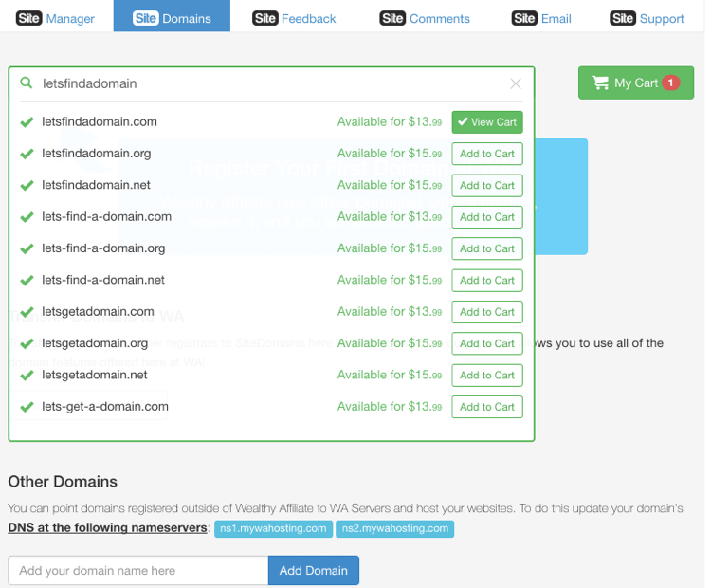Click the ns1.mywahosting.com nameserver tag
Viewport: 711px width, 588px height.
pos(273,528)
